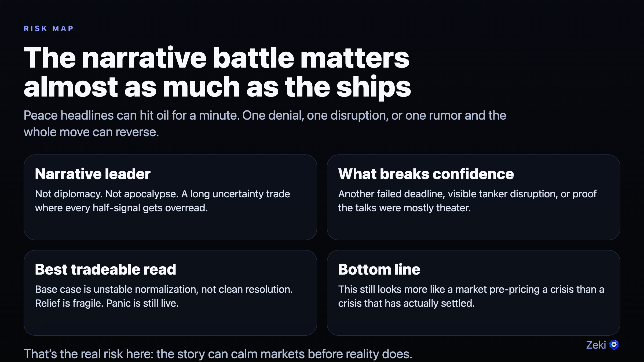Click the line starting 'Another failed deadline'
This screenshot has width=644, height=362.
pyautogui.click(x=467, y=194)
